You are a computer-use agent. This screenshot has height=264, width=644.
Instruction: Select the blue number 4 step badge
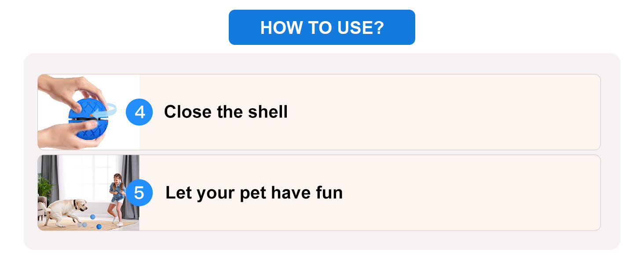coord(139,112)
